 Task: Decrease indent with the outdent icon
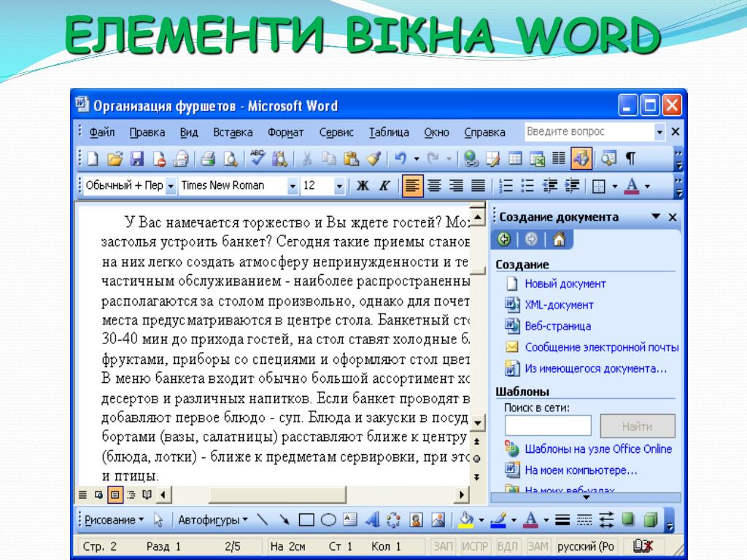[550, 186]
